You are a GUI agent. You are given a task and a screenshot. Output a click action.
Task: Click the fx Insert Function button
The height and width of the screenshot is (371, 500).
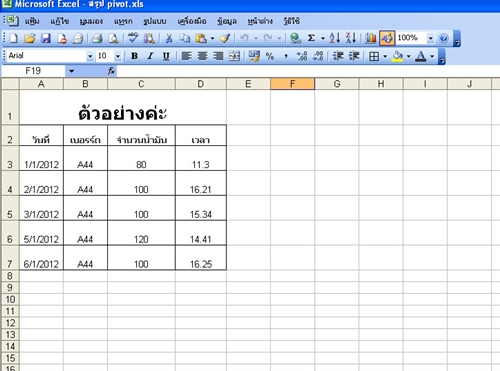coord(111,71)
